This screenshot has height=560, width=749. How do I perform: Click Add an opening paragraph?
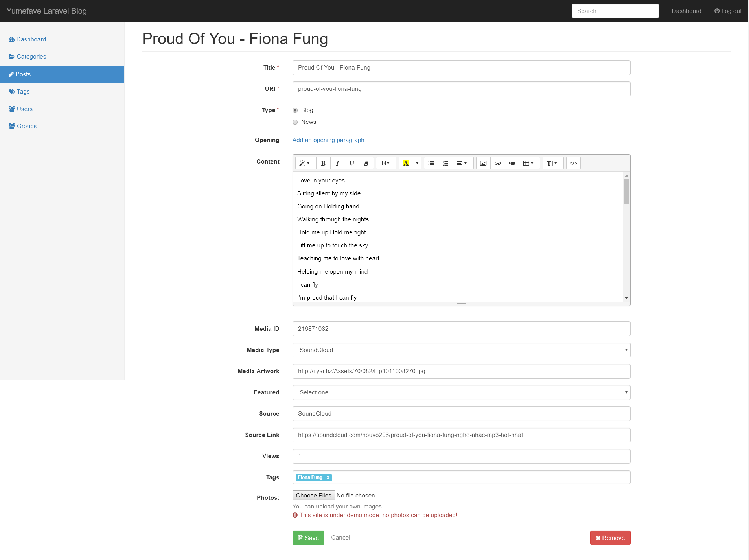click(328, 140)
